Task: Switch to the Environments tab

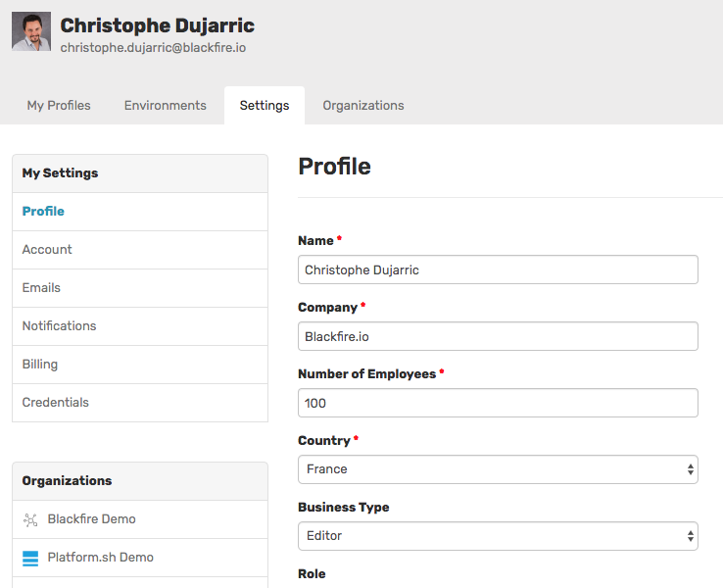Action: click(x=165, y=105)
